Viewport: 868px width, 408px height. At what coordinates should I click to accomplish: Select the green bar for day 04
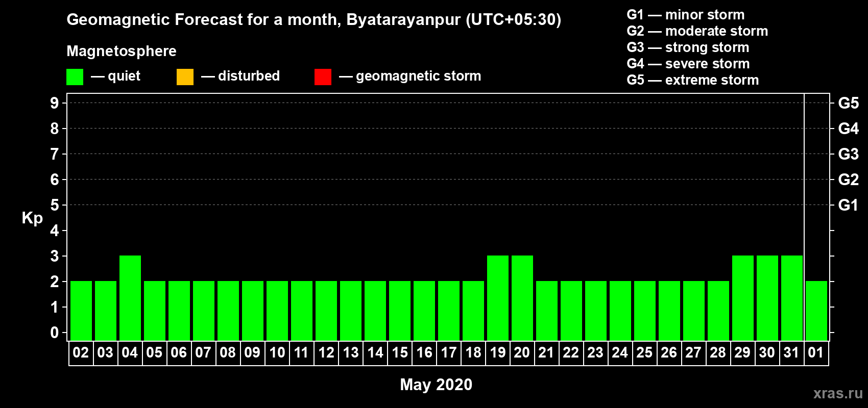point(130,298)
